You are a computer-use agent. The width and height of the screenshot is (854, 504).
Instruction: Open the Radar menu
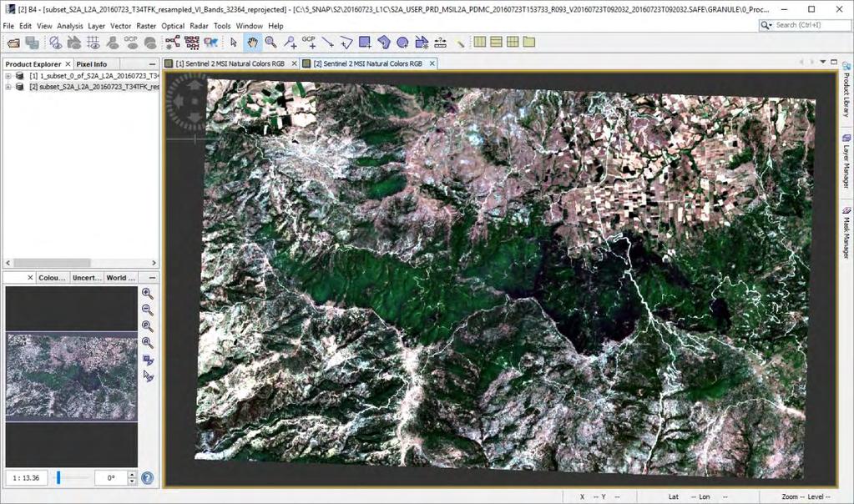coord(199,26)
